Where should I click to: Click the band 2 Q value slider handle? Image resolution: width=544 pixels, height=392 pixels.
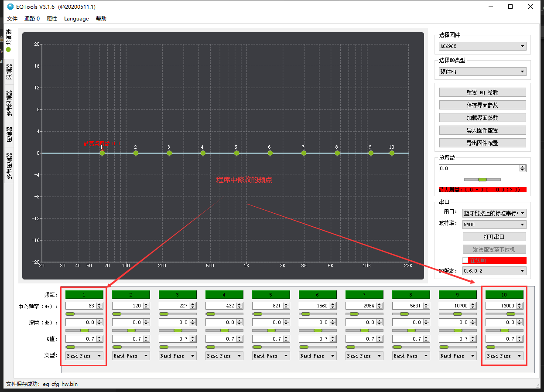117,347
